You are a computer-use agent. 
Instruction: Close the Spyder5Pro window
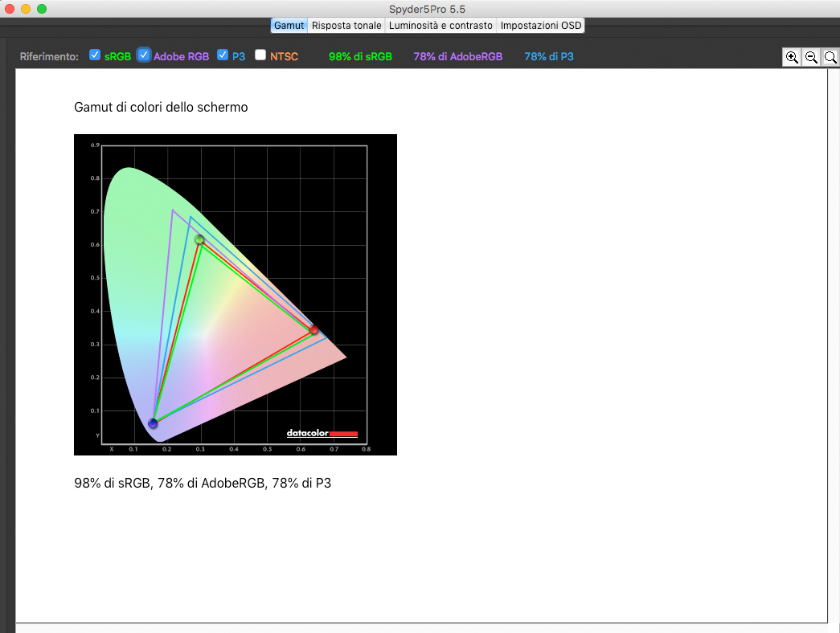point(9,9)
